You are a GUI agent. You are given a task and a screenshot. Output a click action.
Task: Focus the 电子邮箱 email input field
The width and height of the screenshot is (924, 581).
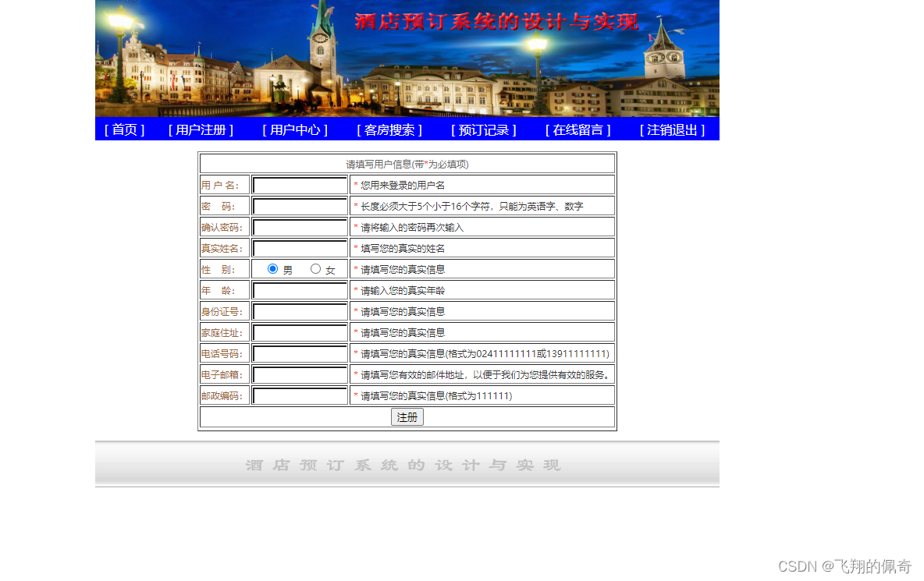300,374
